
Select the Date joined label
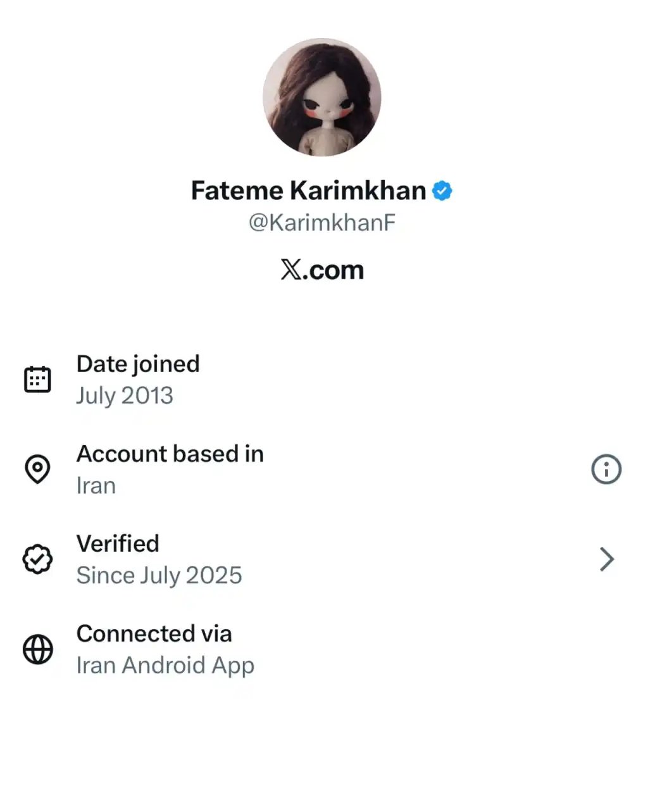pos(138,364)
